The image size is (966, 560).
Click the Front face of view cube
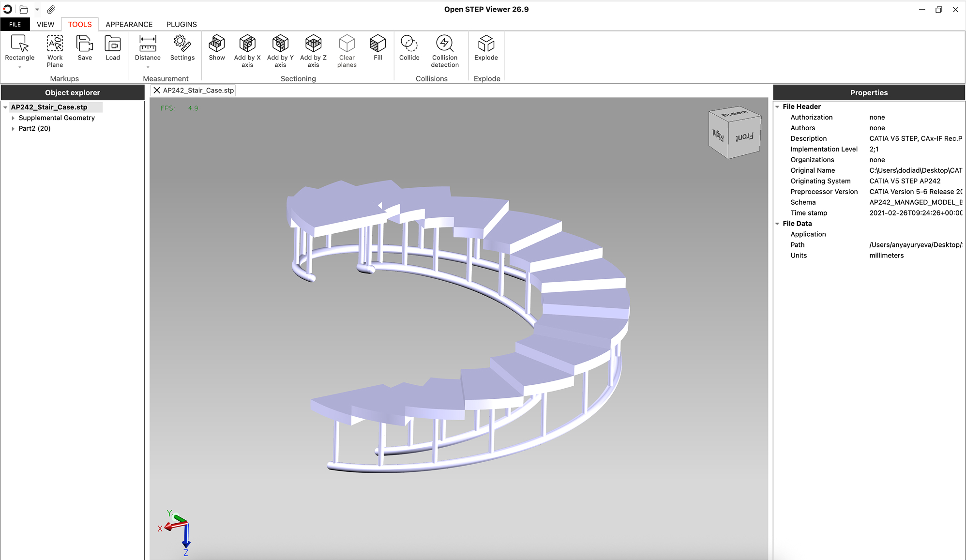click(x=744, y=137)
